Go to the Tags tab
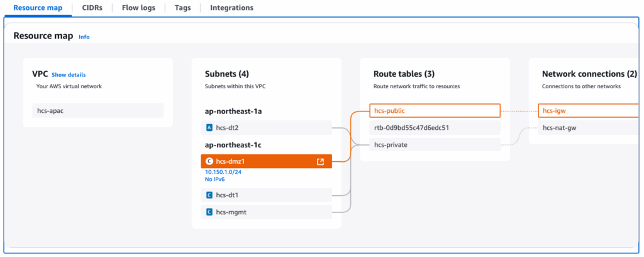The image size is (644, 257). pyautogui.click(x=183, y=8)
